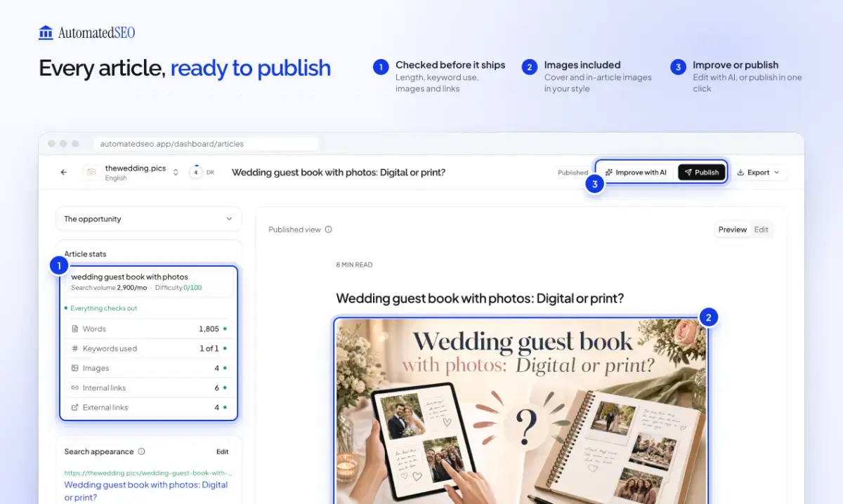Image resolution: width=843 pixels, height=504 pixels.
Task: Click the AutomatedSEO logo icon
Action: pos(46,32)
